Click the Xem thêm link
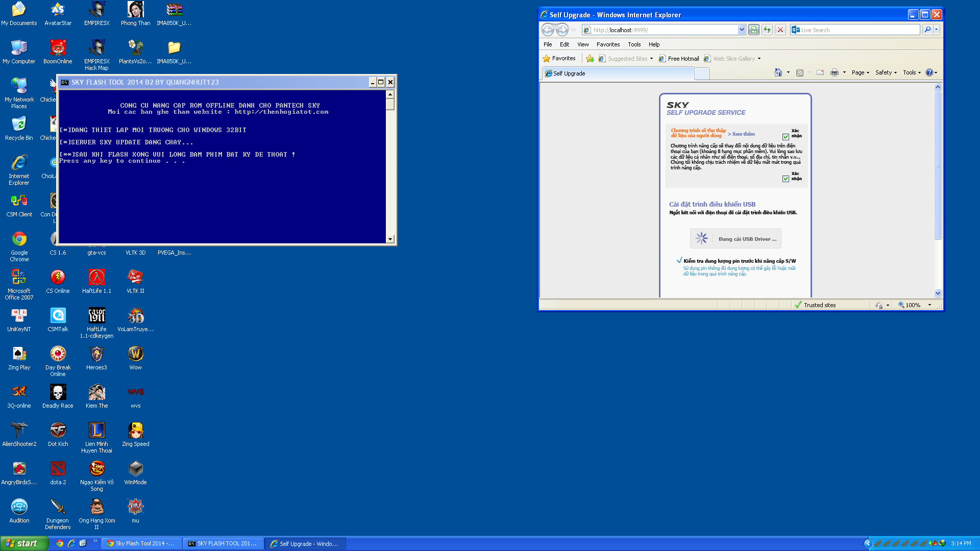The width and height of the screenshot is (980, 551). [741, 134]
